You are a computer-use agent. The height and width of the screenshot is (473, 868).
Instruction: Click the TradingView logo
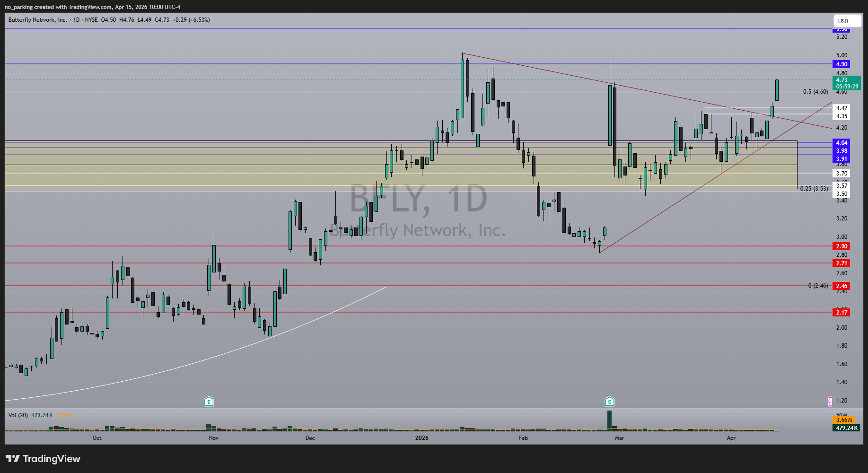(43, 459)
